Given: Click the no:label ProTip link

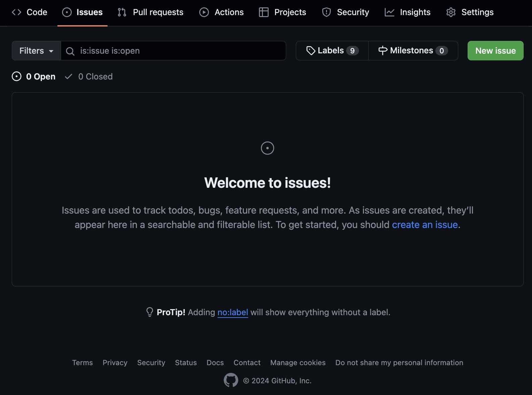Looking at the screenshot, I should (233, 312).
